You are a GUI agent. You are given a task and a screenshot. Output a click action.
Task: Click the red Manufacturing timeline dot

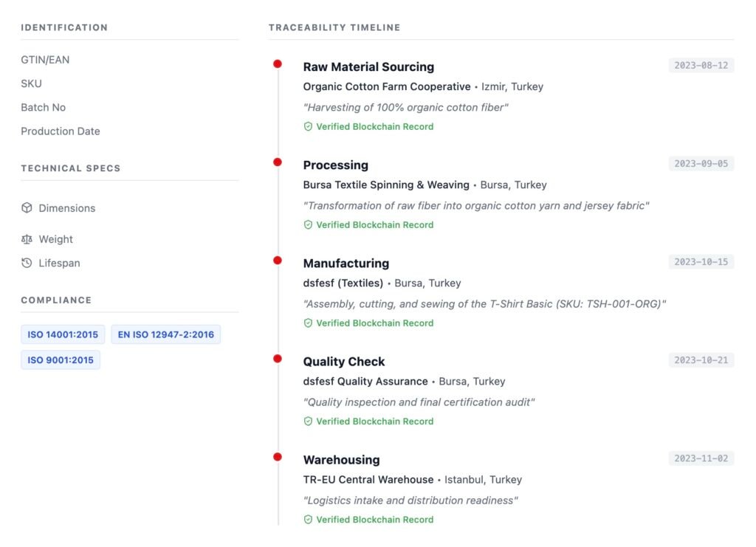pyautogui.click(x=278, y=261)
